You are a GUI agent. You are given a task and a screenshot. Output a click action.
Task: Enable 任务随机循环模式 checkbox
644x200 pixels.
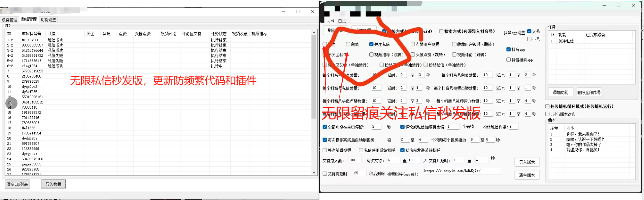(x=547, y=106)
